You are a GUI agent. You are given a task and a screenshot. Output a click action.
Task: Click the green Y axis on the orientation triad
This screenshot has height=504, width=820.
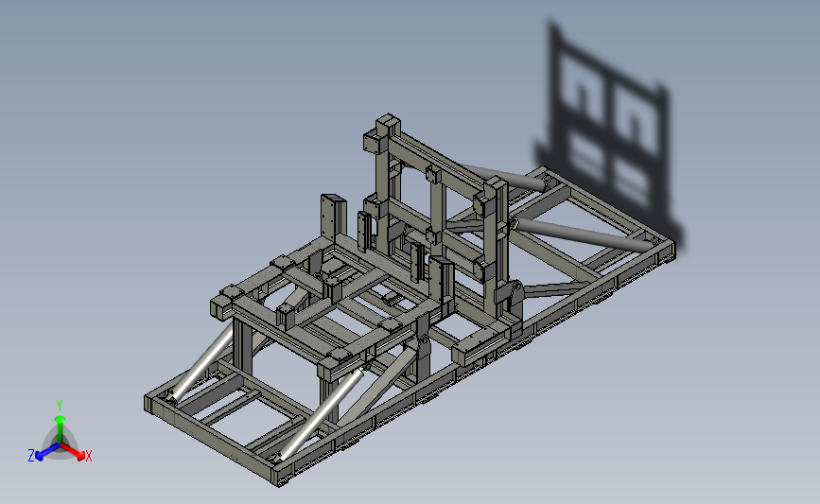click(60, 429)
